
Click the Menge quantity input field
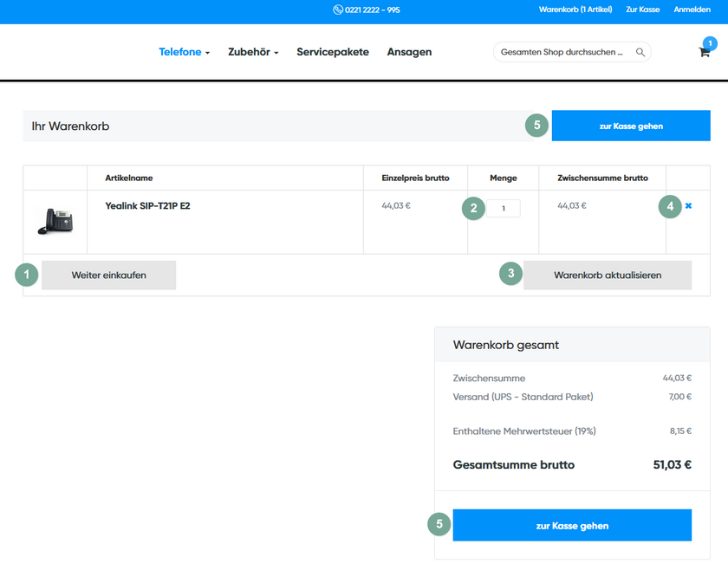pos(503,208)
